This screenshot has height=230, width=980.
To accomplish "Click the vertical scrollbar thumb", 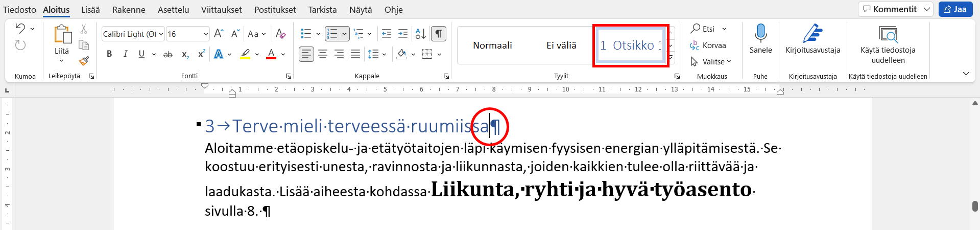I will point(975,206).
